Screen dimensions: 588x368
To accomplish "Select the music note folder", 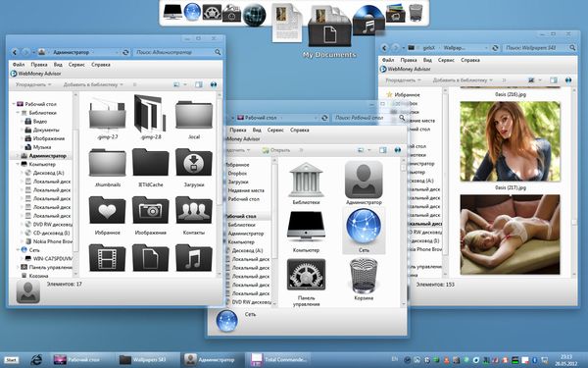I will point(193,257).
